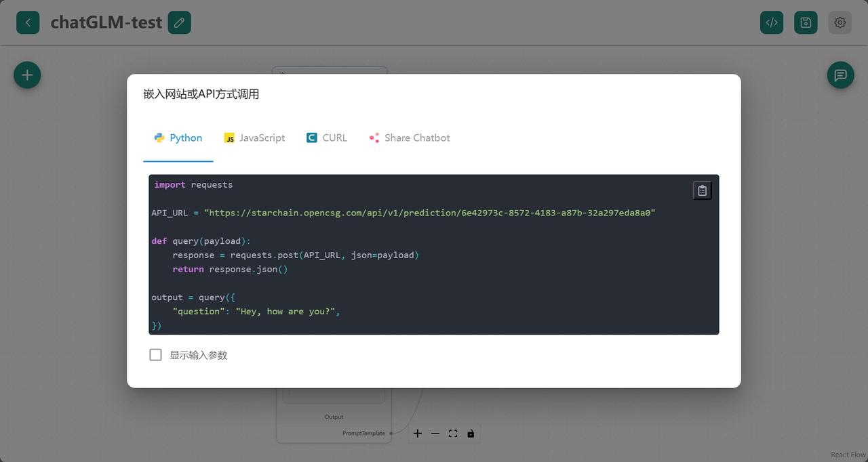This screenshot has width=868, height=462.
Task: Click the chatGLM-test title text
Action: click(x=106, y=22)
